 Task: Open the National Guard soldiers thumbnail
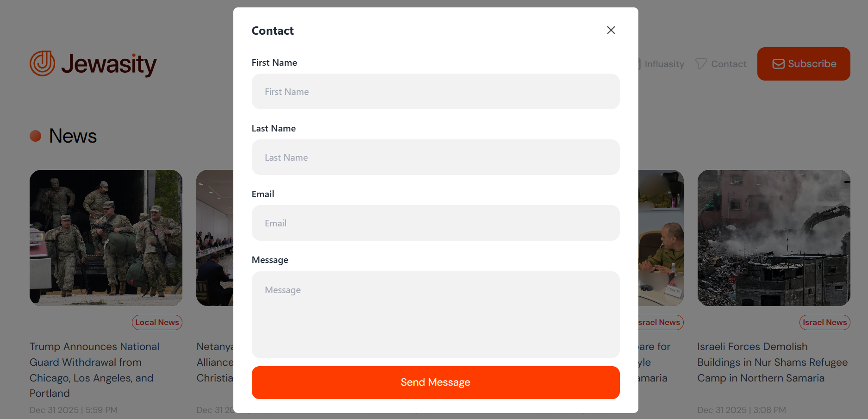point(106,238)
